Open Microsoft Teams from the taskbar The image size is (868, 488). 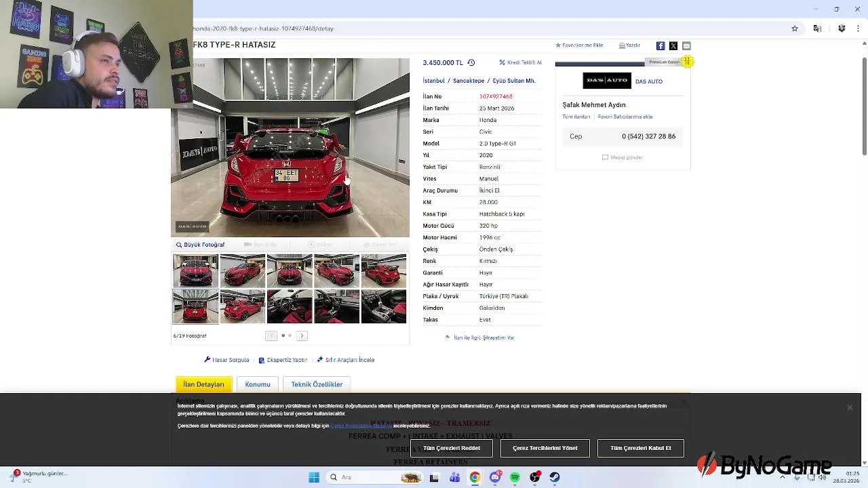pos(454,477)
